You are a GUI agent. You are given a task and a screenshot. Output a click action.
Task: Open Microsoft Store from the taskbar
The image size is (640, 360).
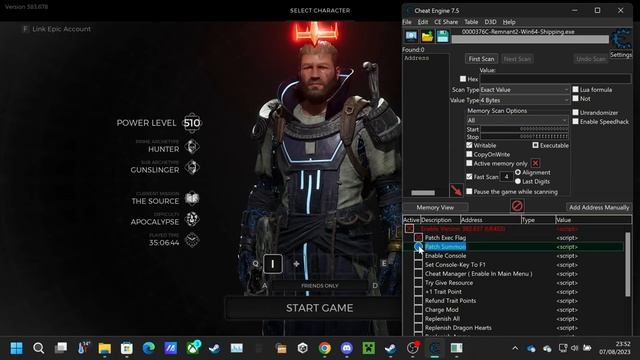click(x=127, y=348)
